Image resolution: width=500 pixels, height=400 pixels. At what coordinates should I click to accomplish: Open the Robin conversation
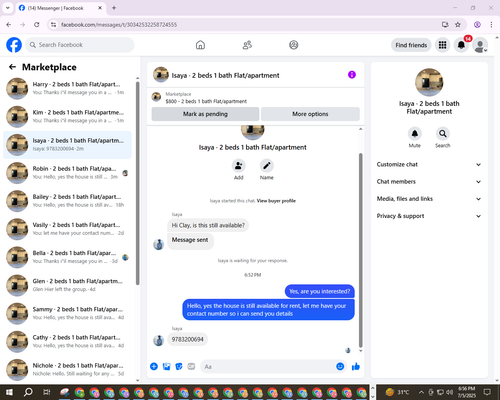(68, 173)
